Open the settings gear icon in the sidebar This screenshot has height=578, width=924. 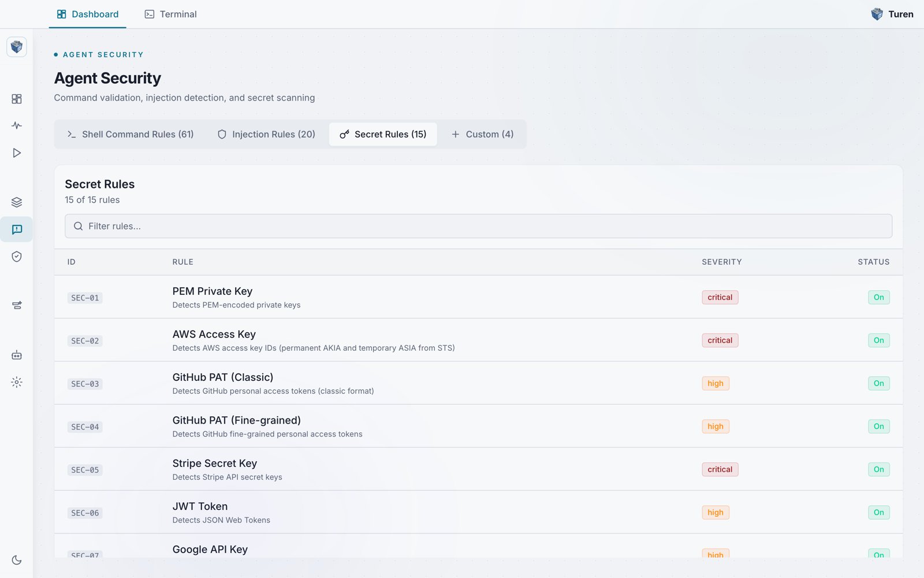17,382
